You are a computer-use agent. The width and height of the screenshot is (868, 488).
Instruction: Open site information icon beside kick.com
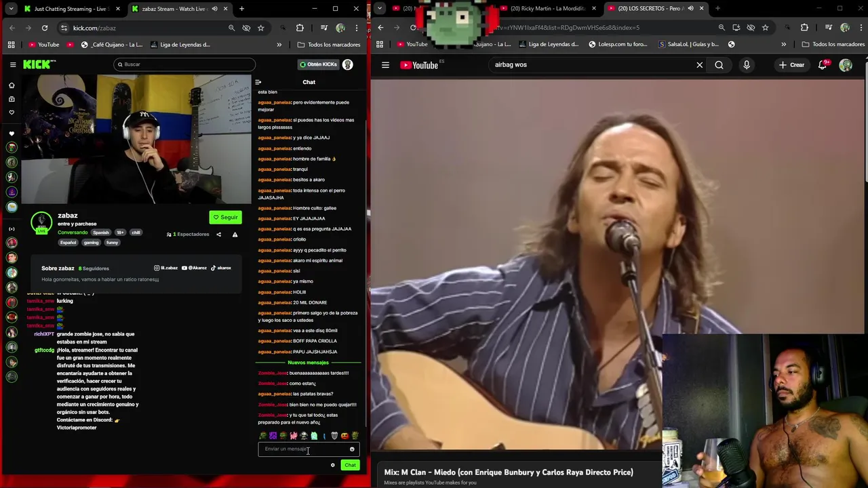tap(64, 28)
